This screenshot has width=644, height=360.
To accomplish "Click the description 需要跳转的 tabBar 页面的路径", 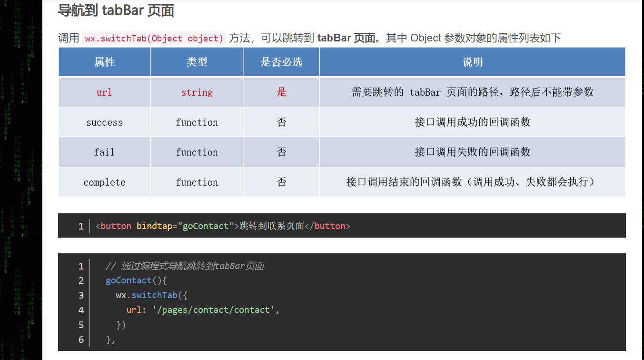I will click(472, 92).
